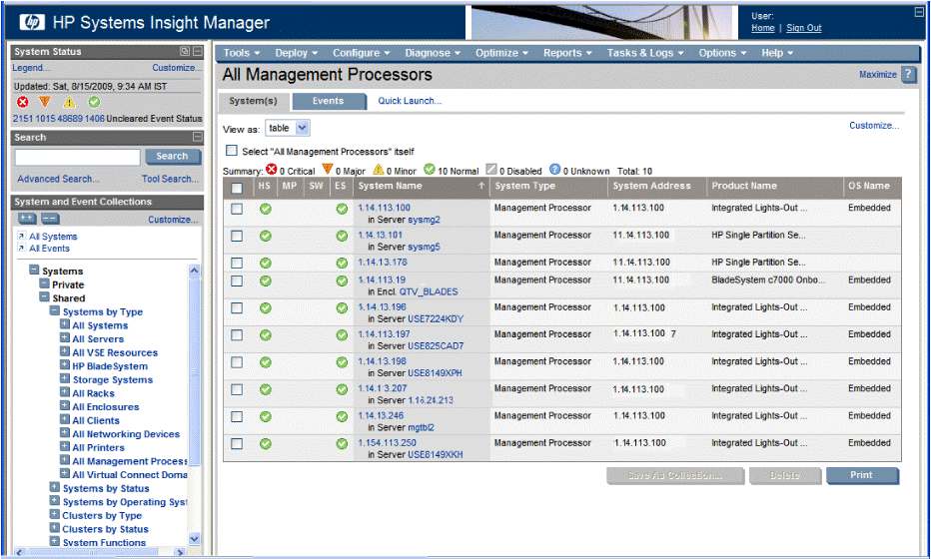931x560 pixels.
Task: Click the small corner icon above Sign Out
Action: (919, 12)
